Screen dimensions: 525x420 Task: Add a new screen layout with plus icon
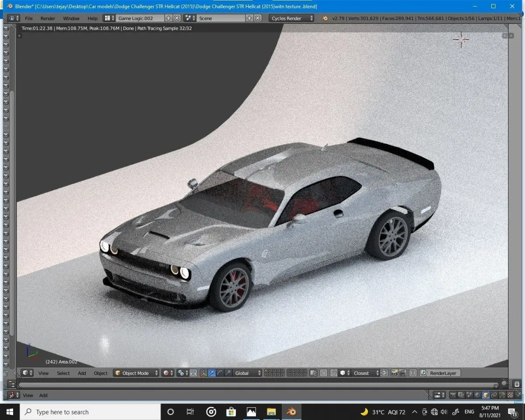click(169, 18)
